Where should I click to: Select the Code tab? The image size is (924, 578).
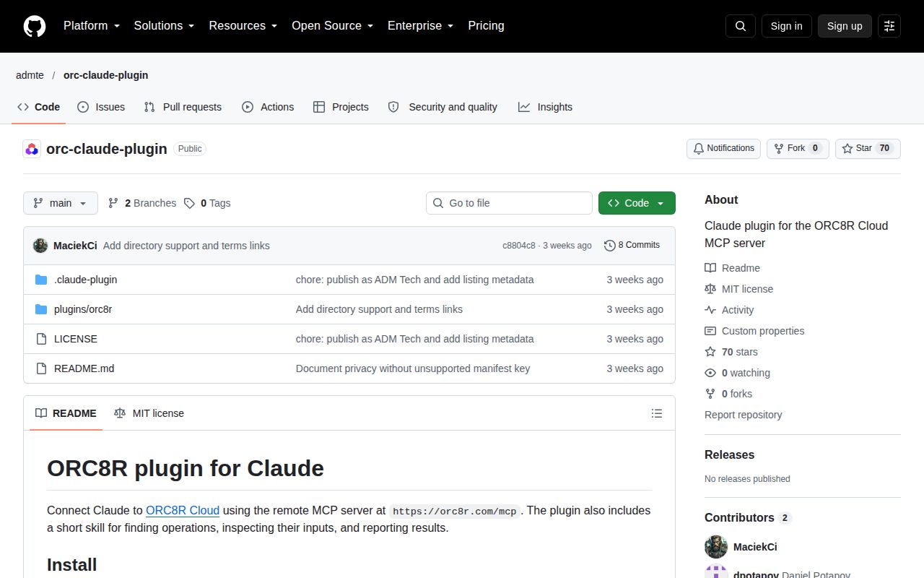click(x=39, y=107)
